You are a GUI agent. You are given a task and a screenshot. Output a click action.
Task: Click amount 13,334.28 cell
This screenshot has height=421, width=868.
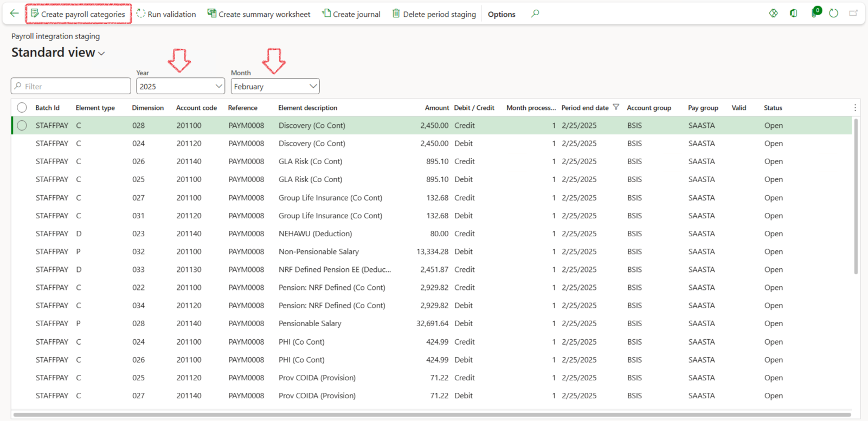433,251
